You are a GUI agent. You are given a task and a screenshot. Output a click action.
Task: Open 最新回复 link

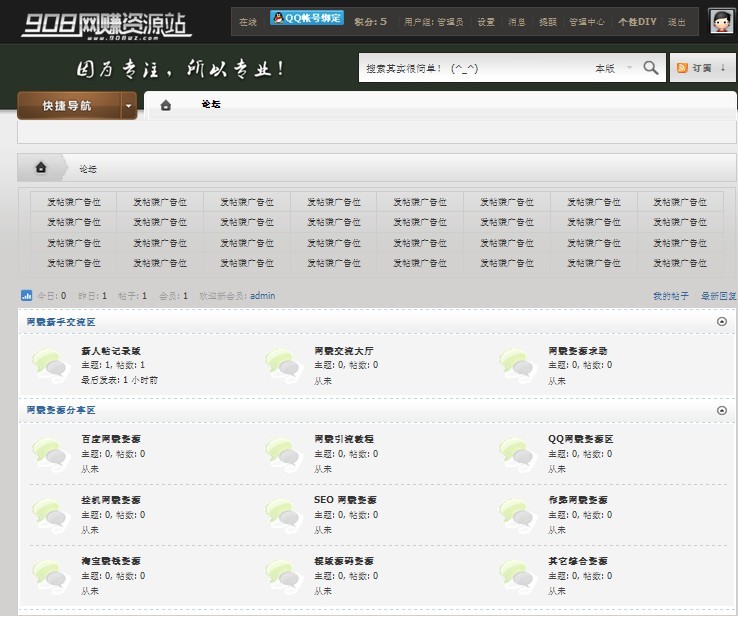[719, 296]
